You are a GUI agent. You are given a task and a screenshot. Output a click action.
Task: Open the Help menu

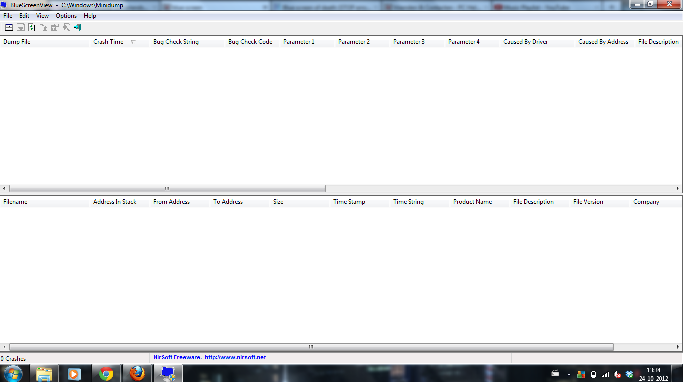pos(89,16)
